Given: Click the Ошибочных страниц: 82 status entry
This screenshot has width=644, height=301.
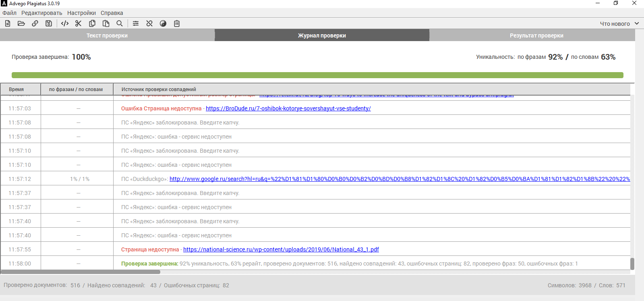Looking at the screenshot, I should tap(197, 285).
